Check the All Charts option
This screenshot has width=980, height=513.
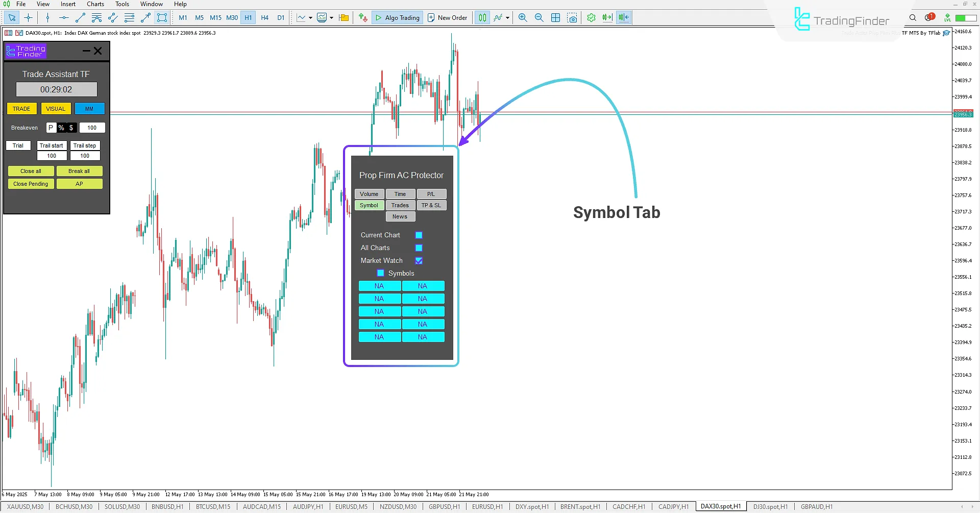[419, 248]
